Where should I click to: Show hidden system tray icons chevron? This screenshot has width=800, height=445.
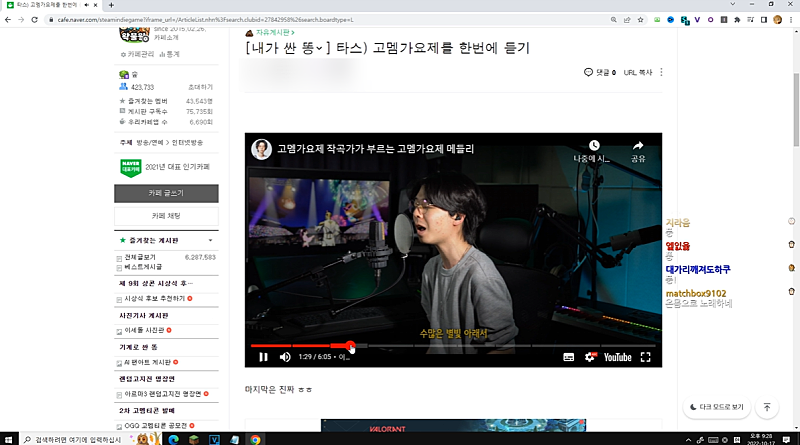(x=688, y=440)
